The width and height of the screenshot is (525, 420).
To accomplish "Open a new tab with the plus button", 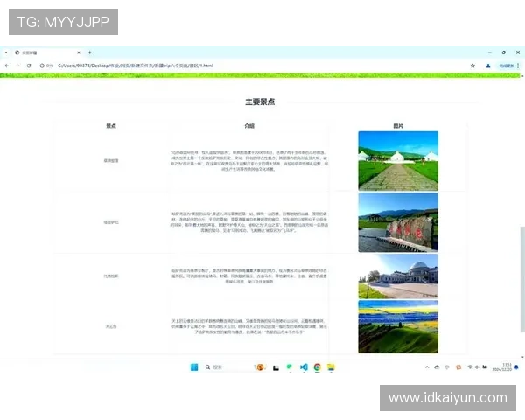I will click(90, 52).
